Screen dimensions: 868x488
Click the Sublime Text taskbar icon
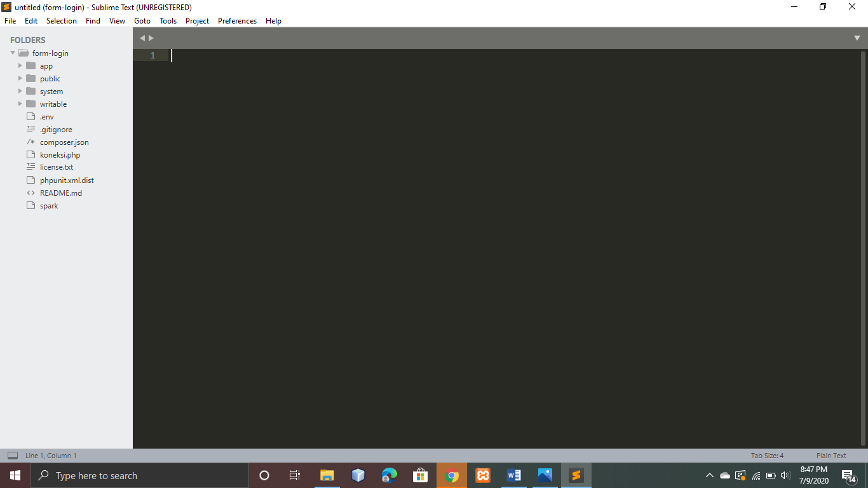[x=576, y=475]
